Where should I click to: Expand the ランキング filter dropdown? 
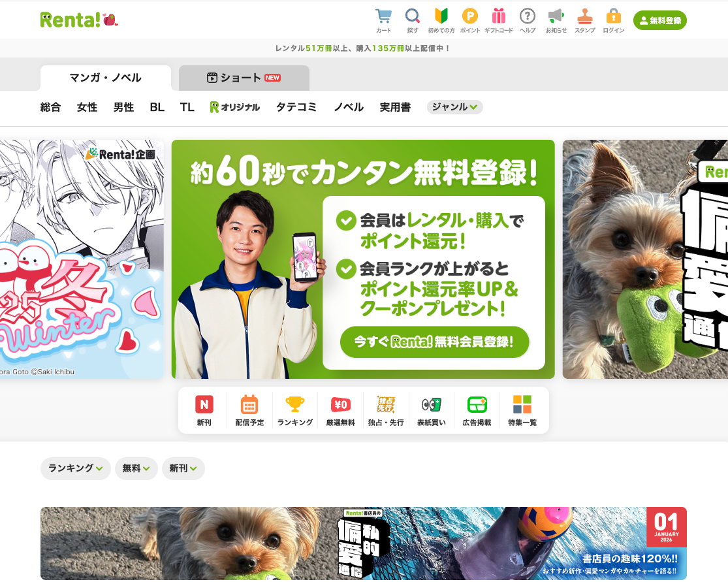pos(75,468)
